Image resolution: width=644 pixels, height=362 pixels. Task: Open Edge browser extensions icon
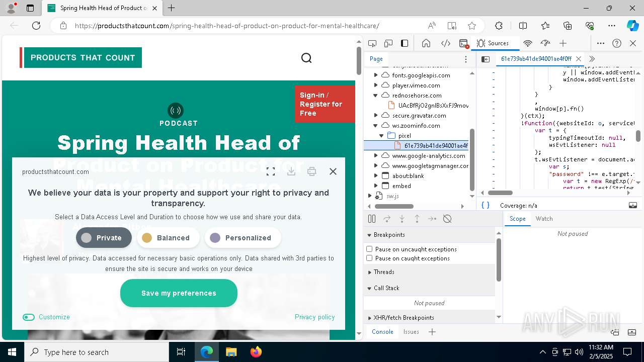click(x=499, y=26)
